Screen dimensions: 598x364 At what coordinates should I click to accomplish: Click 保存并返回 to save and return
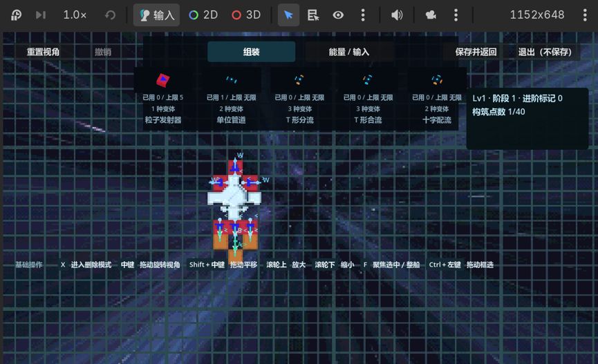[476, 52]
